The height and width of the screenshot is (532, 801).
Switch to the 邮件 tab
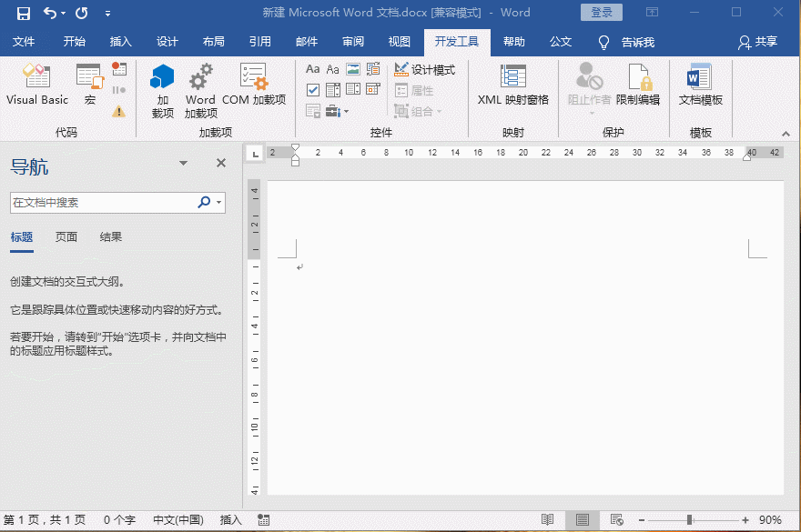pos(307,42)
